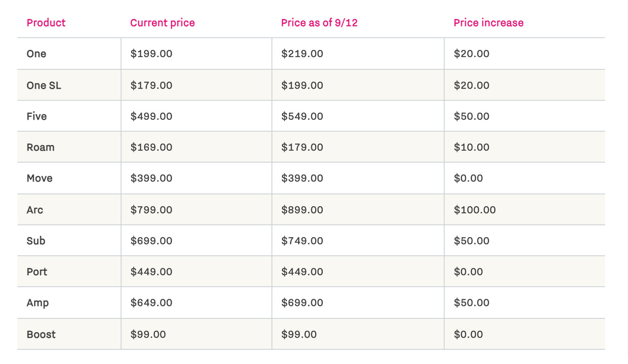Click the Port product name
This screenshot has width=628, height=364.
coord(37,271)
